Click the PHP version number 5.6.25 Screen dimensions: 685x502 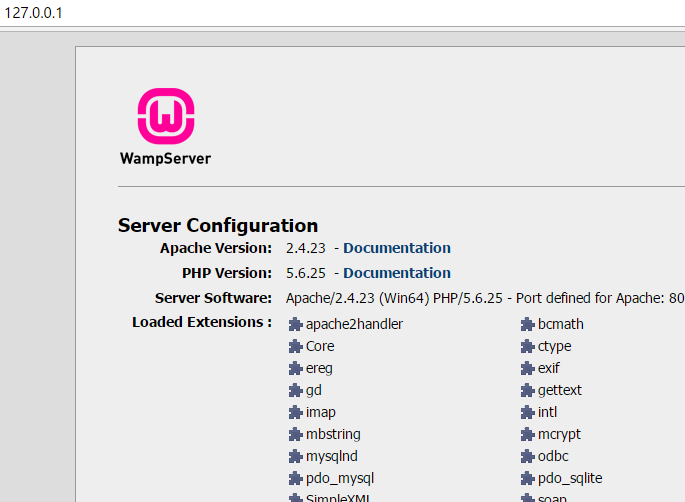[x=306, y=273]
